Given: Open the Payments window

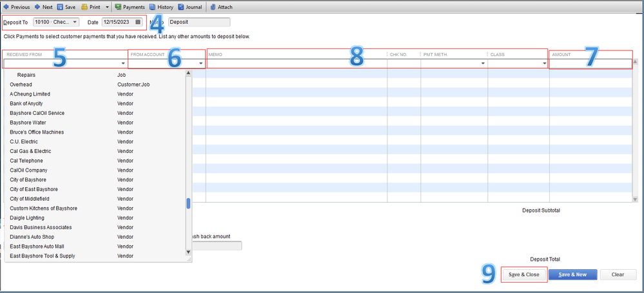Looking at the screenshot, I should click(x=130, y=7).
